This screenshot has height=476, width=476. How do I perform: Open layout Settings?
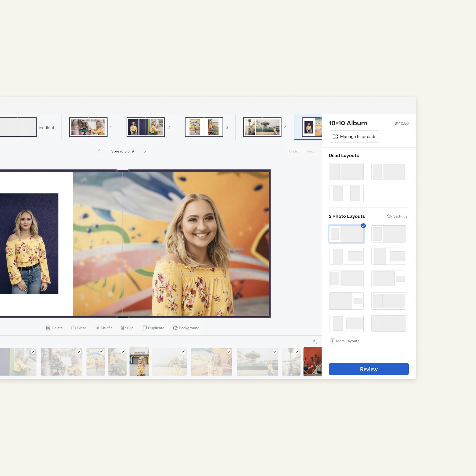(397, 216)
